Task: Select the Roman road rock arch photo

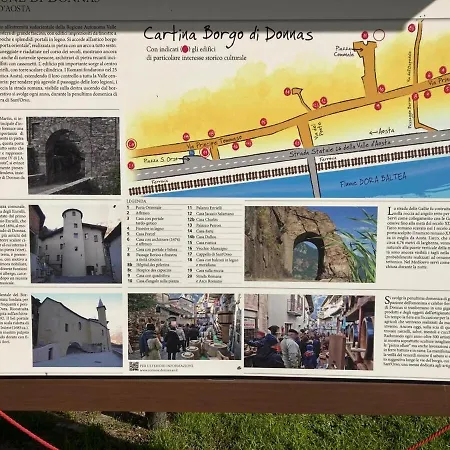Action: [311, 244]
